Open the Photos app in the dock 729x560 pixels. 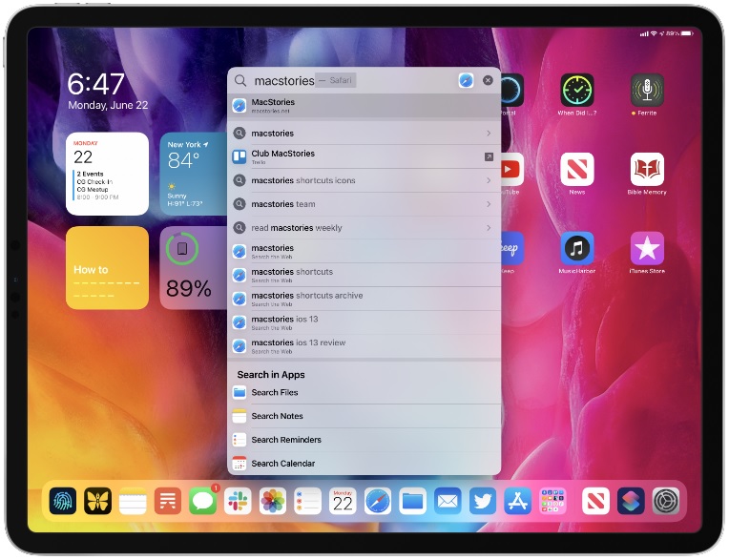coord(273,501)
